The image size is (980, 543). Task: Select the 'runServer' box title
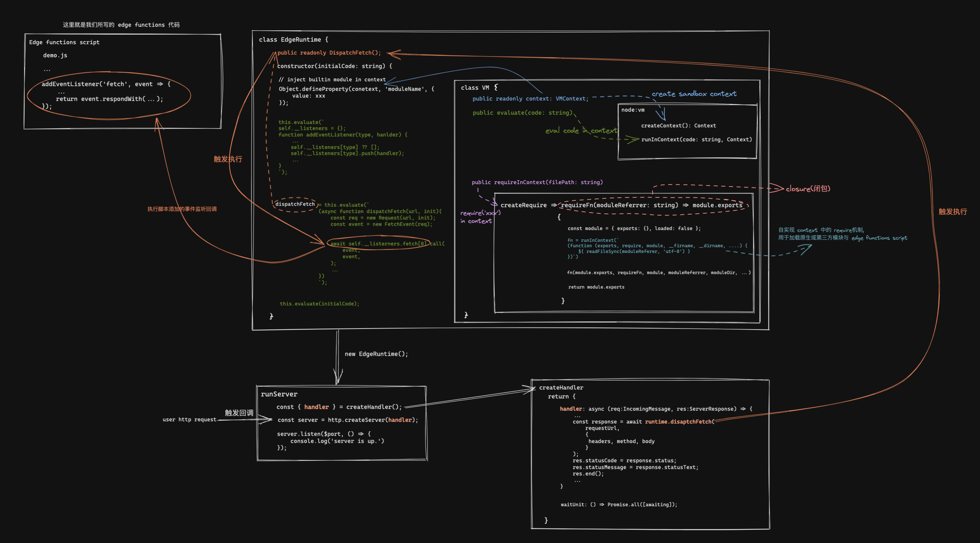279,394
